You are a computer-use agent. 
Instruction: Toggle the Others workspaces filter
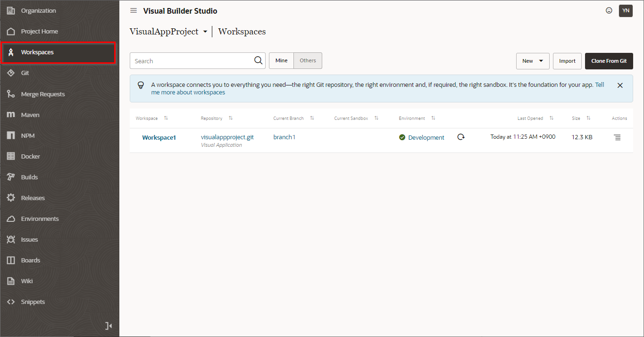[308, 60]
